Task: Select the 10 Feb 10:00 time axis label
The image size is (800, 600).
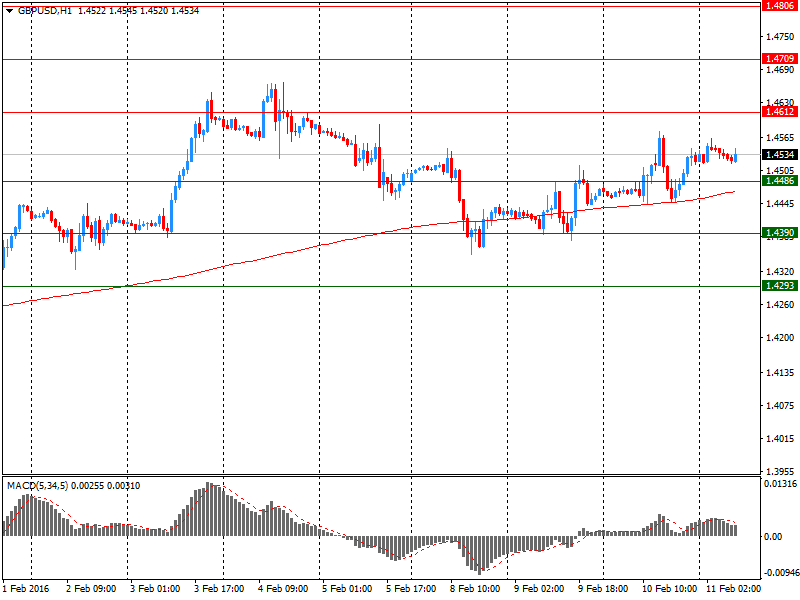Action: 669,589
